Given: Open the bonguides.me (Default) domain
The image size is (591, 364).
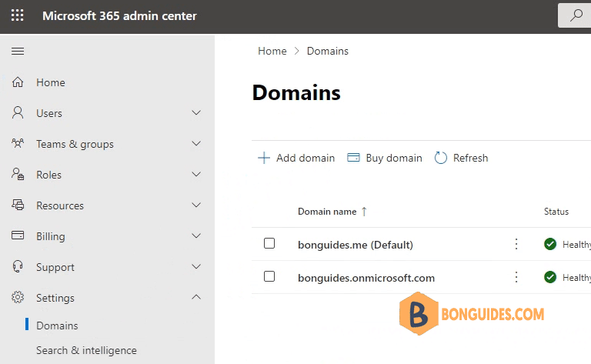Looking at the screenshot, I should point(355,245).
